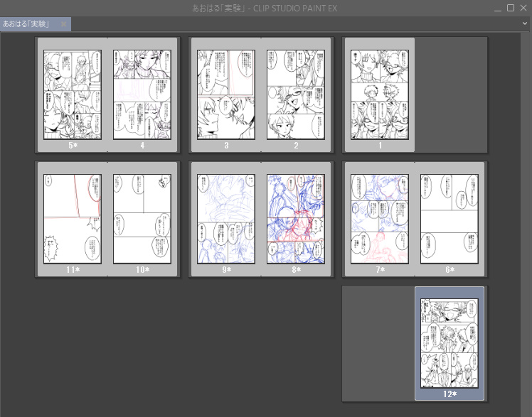
Task: Select page 9* thumbnail
Action: click(226, 219)
